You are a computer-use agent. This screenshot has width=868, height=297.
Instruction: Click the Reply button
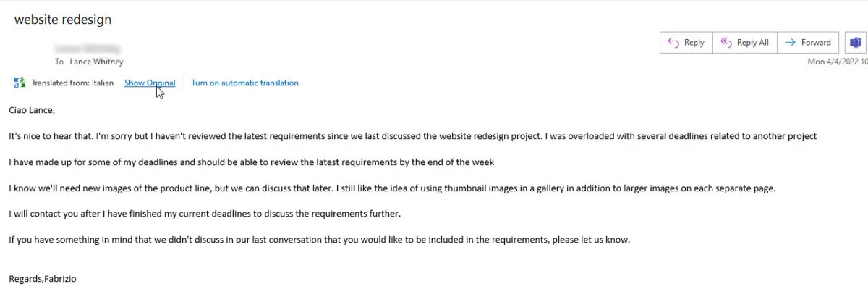coord(686,43)
